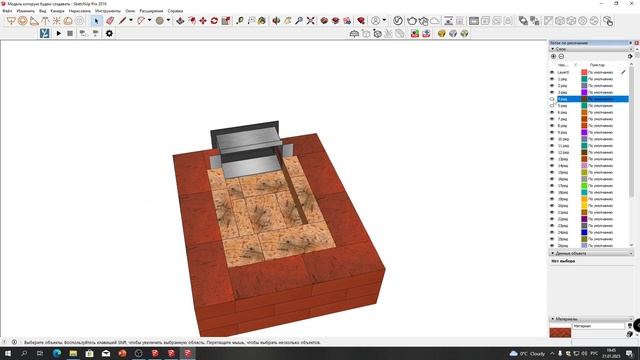Select the Zoom magnifier tool
The height and width of the screenshot is (360, 640).
pos(299,21)
